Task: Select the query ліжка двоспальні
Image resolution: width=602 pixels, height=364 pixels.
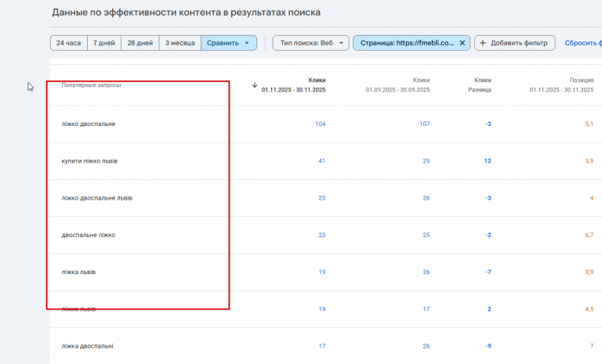Action: pyautogui.click(x=87, y=346)
